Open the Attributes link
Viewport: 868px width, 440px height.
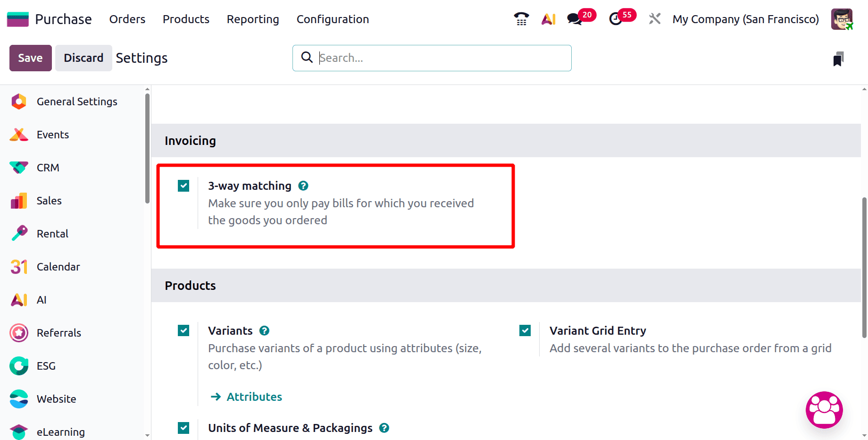tap(254, 397)
